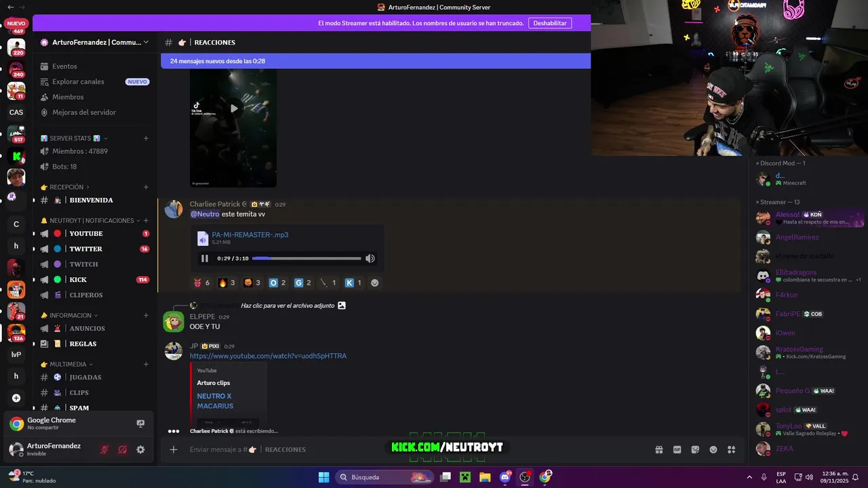Open OBS Studio from the taskbar
The height and width of the screenshot is (488, 868).
[524, 477]
